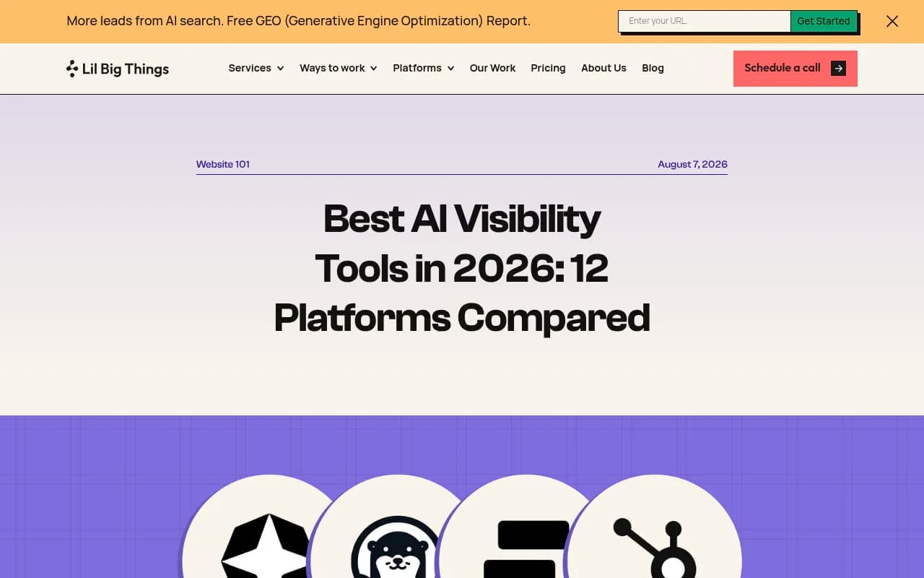924x578 pixels.
Task: Click the Lil Big Things logo
Action: (x=118, y=69)
